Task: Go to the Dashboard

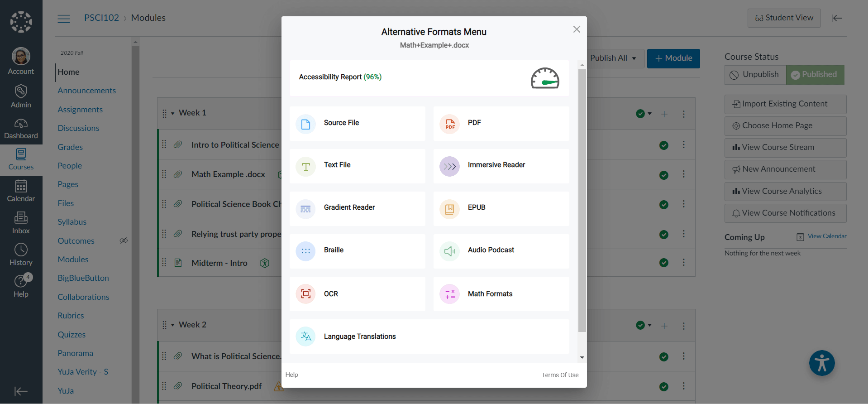Action: (21, 129)
